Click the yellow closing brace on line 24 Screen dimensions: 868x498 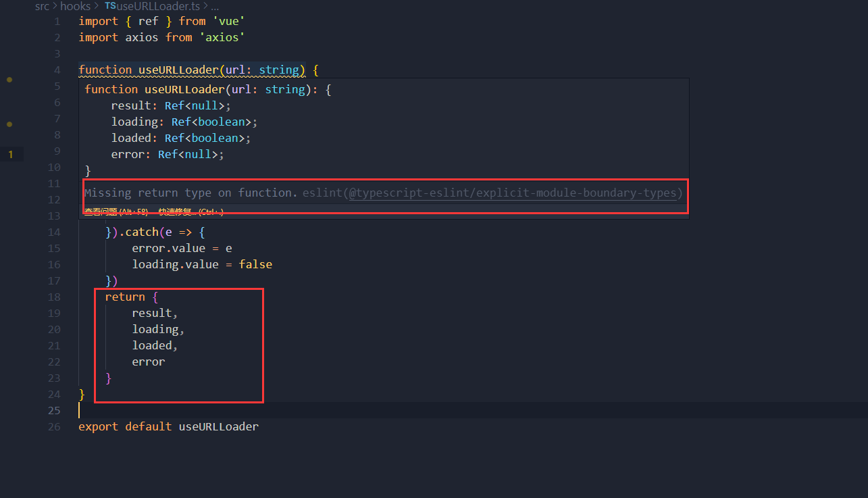point(82,394)
